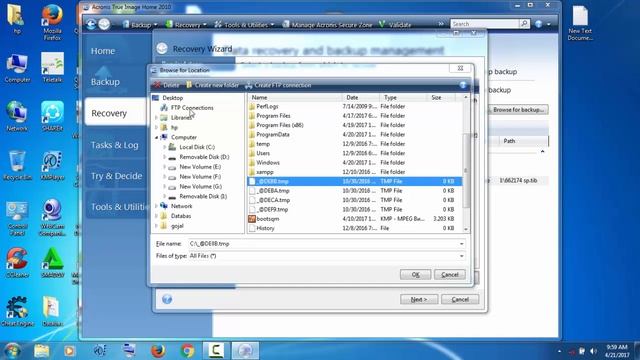The height and width of the screenshot is (360, 640).
Task: Sort file list by Size column
Action: point(442,98)
